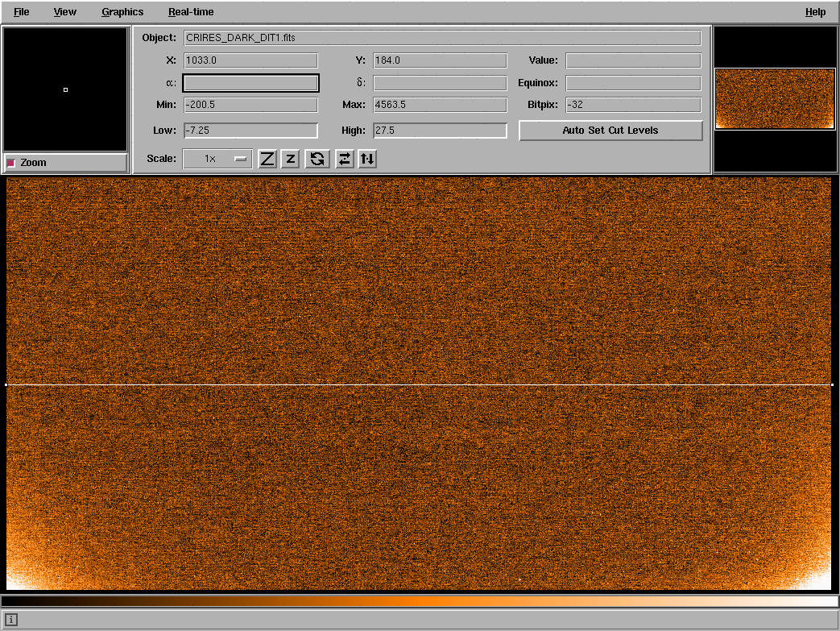Open the File menu
Image resolution: width=840 pixels, height=631 pixels.
[x=22, y=12]
